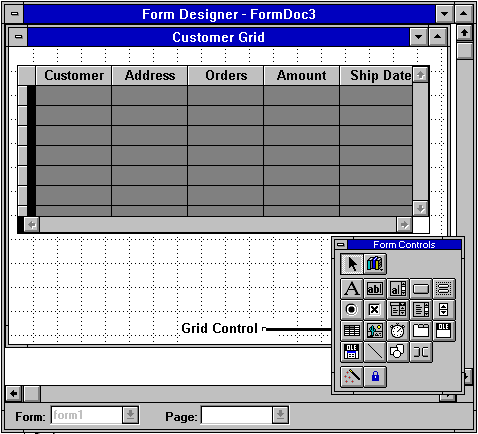Click the Form field showing form1
The width and height of the screenshot is (478, 434).
tap(87, 415)
